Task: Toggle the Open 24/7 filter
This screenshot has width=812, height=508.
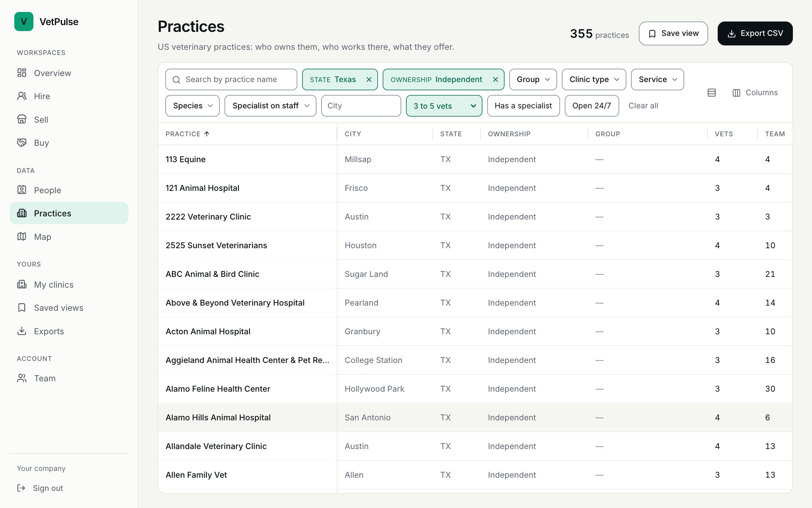Action: point(592,106)
